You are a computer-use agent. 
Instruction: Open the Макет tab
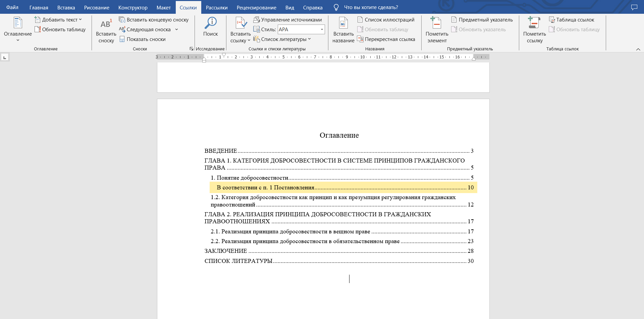164,7
